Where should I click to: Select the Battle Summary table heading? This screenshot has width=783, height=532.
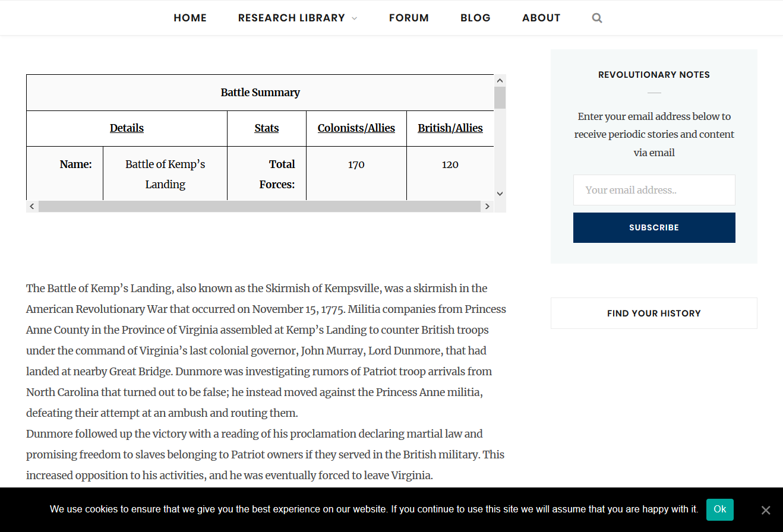[x=260, y=93]
